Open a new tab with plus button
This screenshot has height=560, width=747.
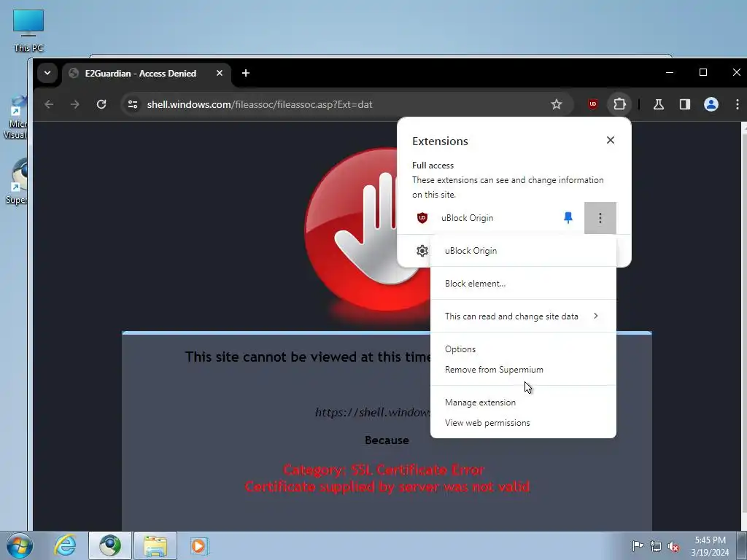(x=245, y=73)
